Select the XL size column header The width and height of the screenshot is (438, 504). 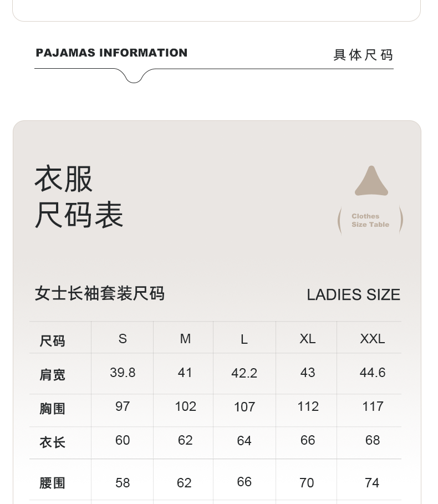307,339
